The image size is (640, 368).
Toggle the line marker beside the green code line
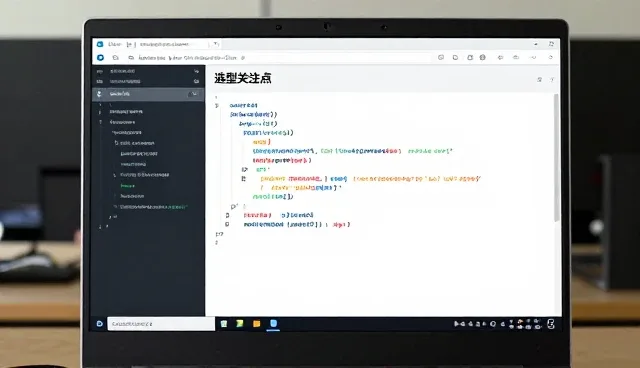point(244,169)
